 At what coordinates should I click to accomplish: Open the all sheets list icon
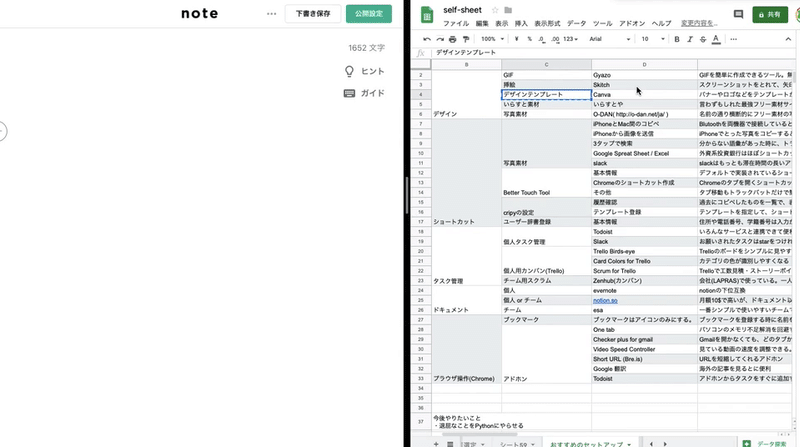[450, 444]
